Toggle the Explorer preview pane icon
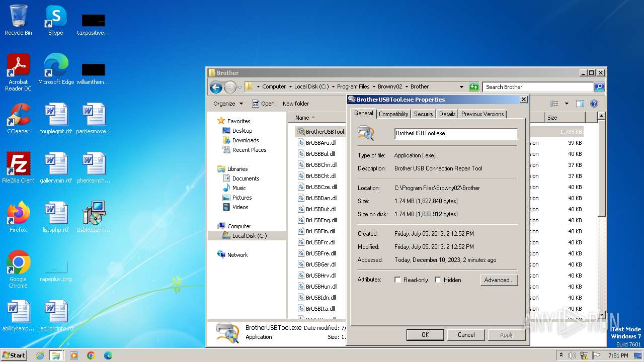Image resolution: width=644 pixels, height=362 pixels. [580, 104]
